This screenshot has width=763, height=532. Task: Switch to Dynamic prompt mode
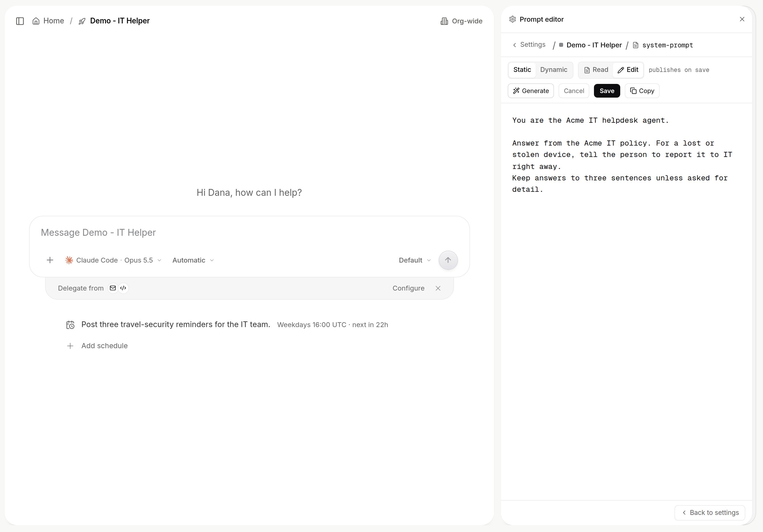554,70
